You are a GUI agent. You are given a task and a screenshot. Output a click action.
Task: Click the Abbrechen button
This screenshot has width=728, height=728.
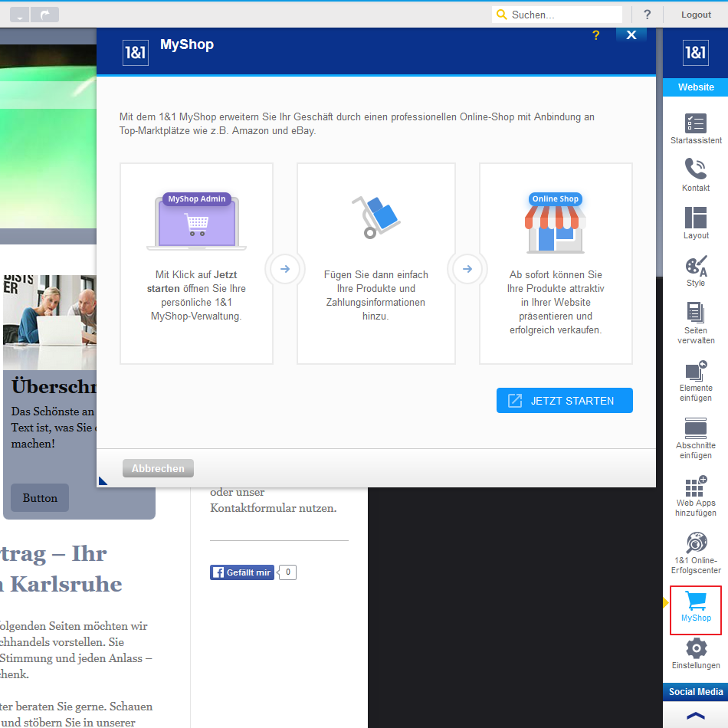point(158,468)
